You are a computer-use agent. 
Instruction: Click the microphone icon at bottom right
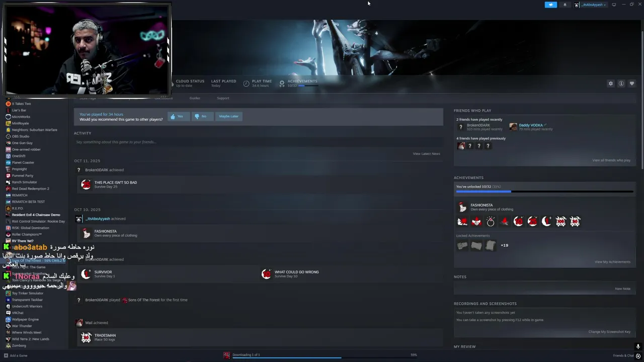638,346
